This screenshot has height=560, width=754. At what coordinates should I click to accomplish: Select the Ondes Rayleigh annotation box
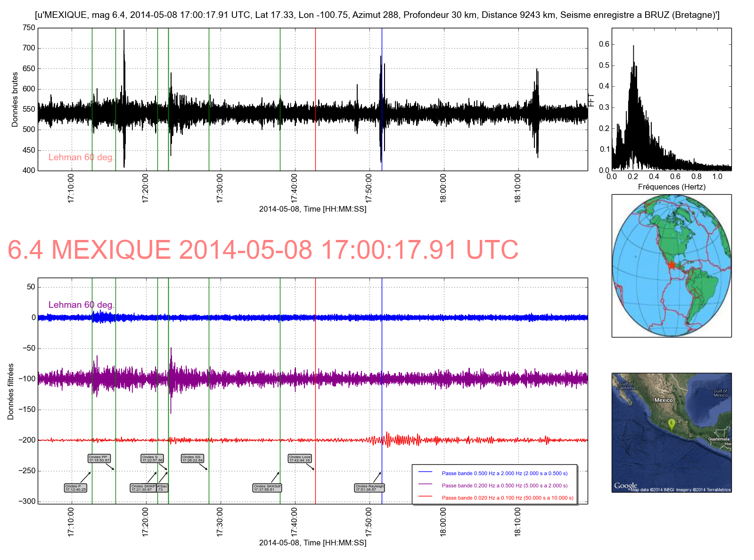coord(369,488)
